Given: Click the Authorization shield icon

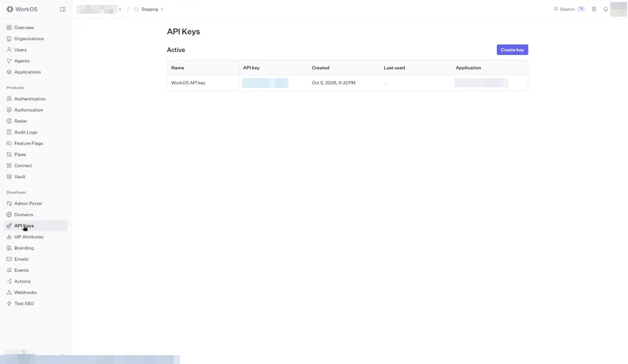Looking at the screenshot, I should click(x=9, y=110).
